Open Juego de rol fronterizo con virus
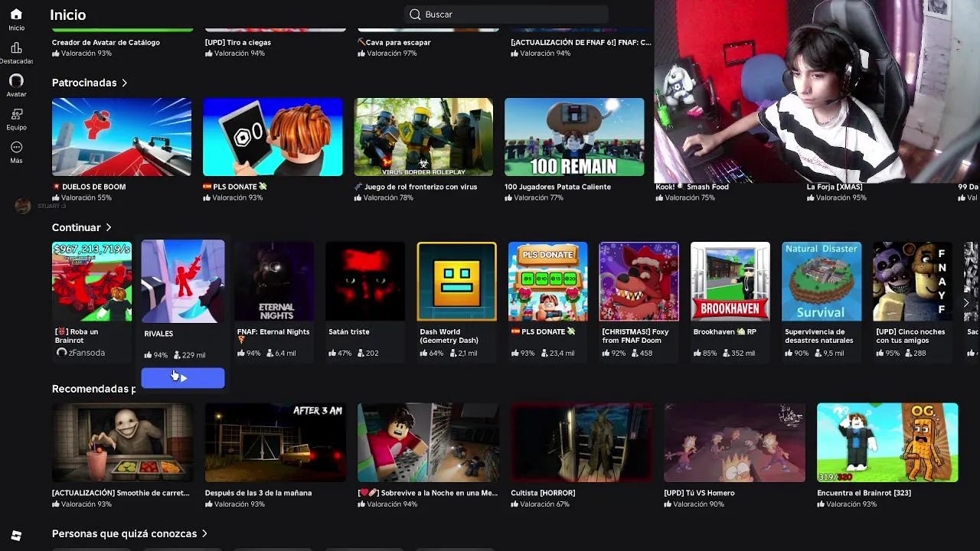The width and height of the screenshot is (980, 551). click(423, 137)
